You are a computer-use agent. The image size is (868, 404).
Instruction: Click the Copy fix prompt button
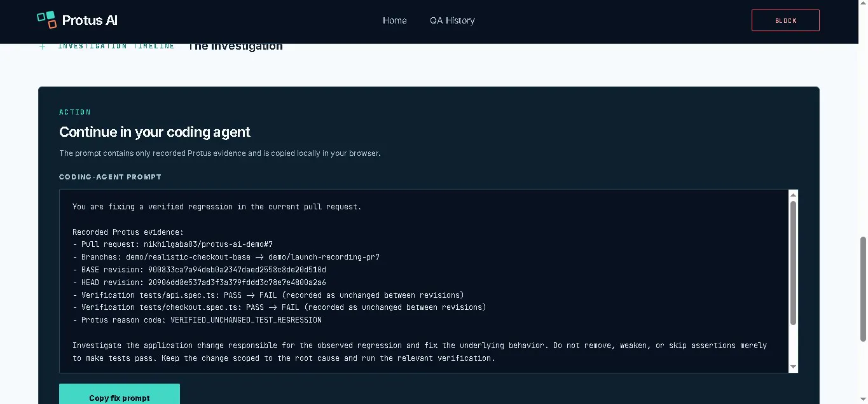pyautogui.click(x=120, y=394)
